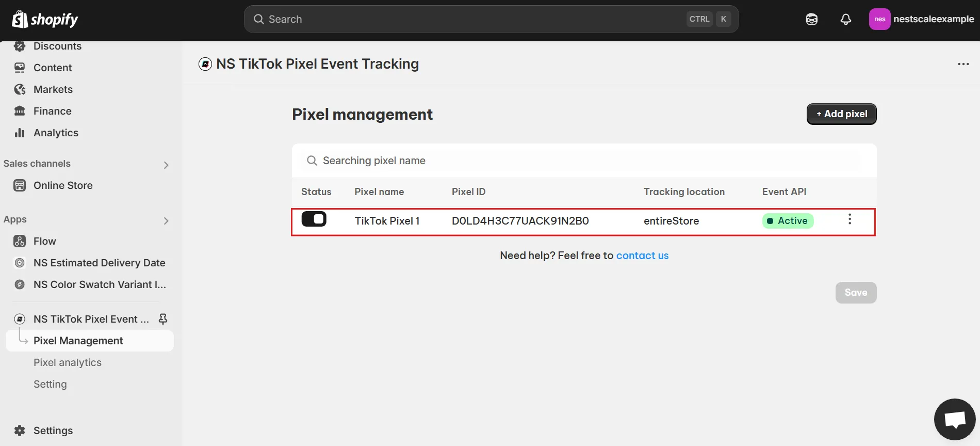Open TikTok Pixel 1 row options menu
Viewport: 980px width, 446px height.
click(x=850, y=219)
